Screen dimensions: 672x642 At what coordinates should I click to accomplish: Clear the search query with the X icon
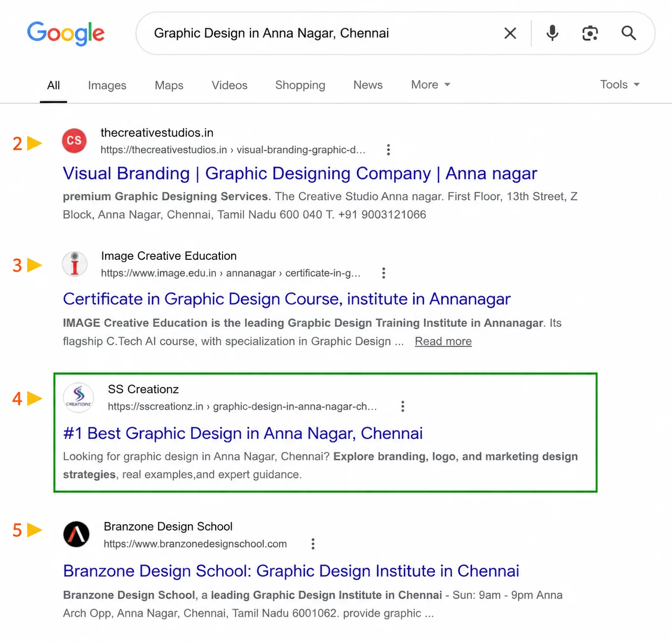click(x=510, y=34)
